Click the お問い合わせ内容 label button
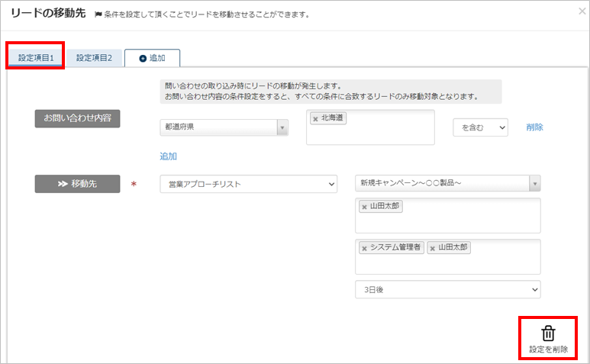Image resolution: width=590 pixels, height=364 pixels. click(77, 119)
